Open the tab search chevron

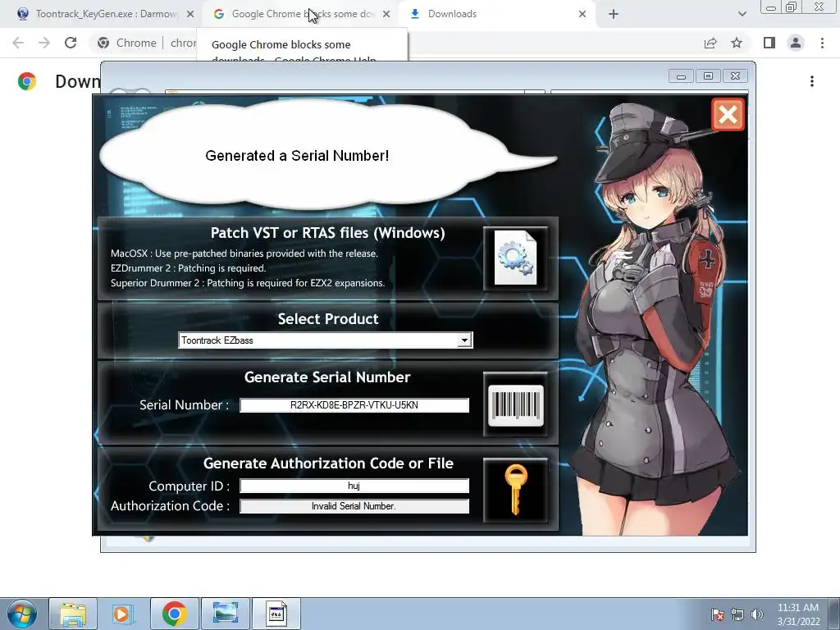click(742, 14)
